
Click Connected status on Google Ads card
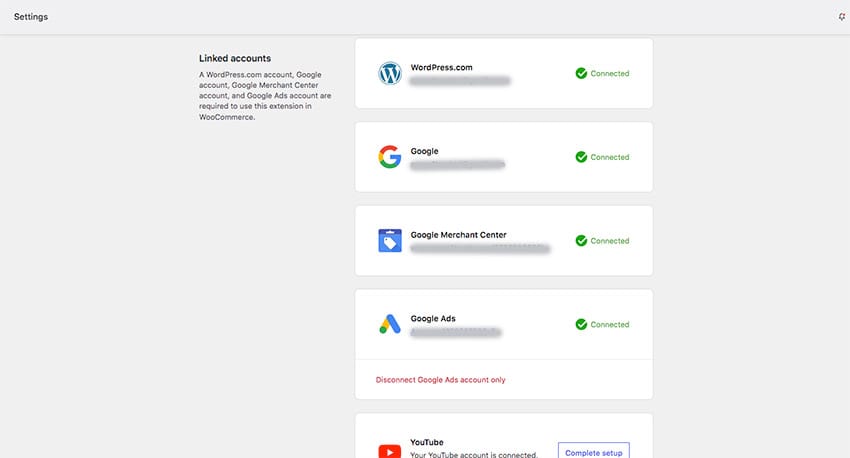pyautogui.click(x=610, y=325)
